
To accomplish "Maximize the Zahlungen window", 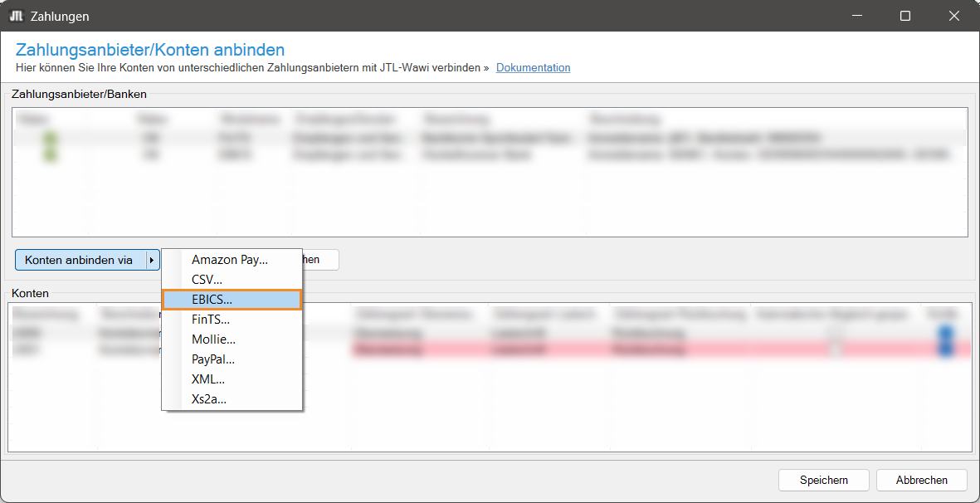I will [x=905, y=16].
